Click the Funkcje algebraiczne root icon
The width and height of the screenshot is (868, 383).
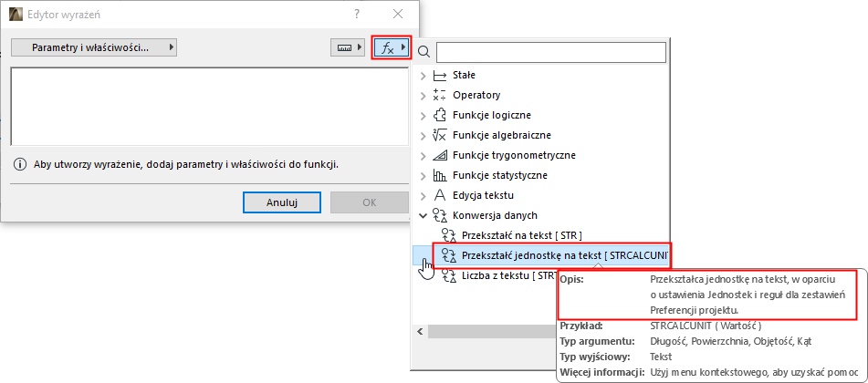pos(439,135)
